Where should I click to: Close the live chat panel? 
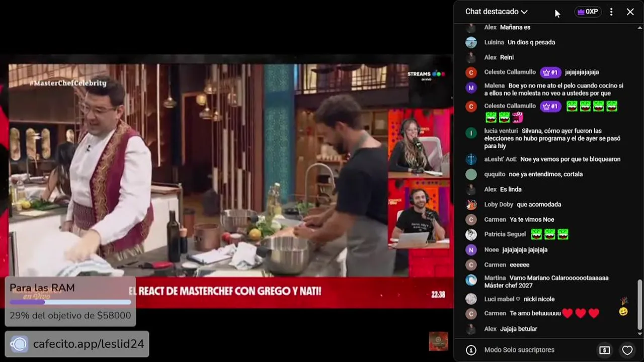tap(630, 12)
